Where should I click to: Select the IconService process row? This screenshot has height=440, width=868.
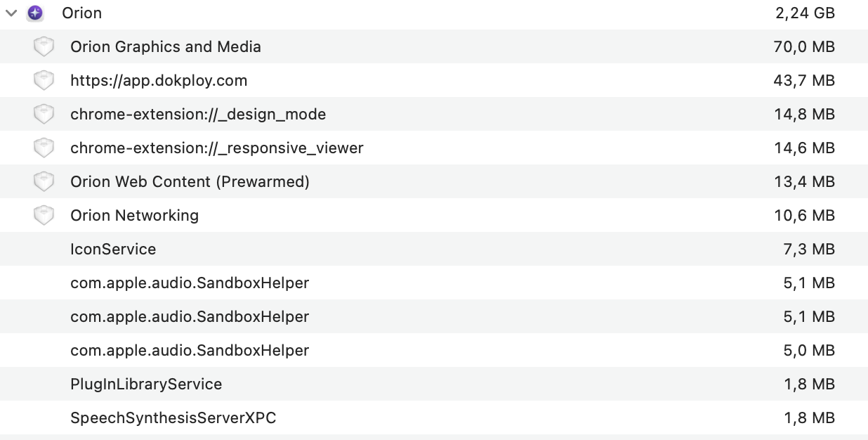tap(113, 250)
